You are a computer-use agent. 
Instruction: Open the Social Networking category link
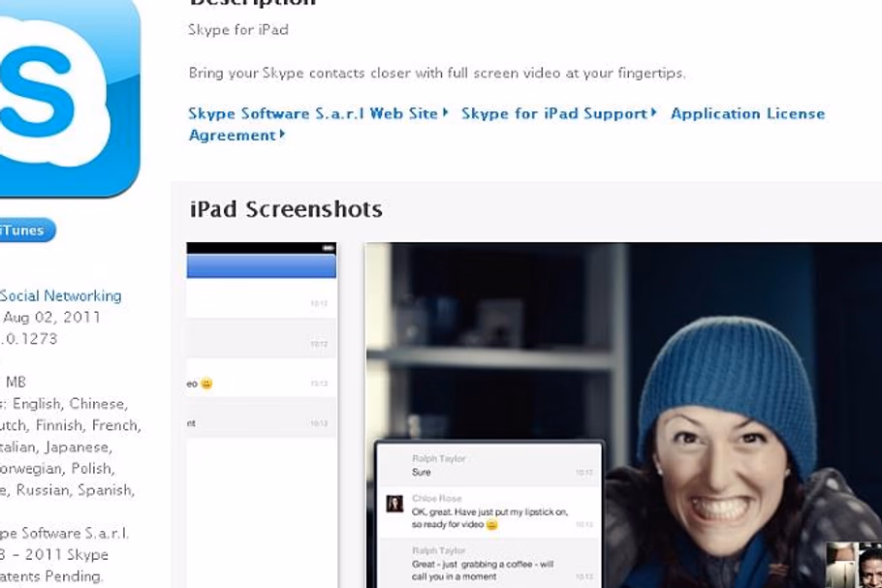click(x=61, y=295)
